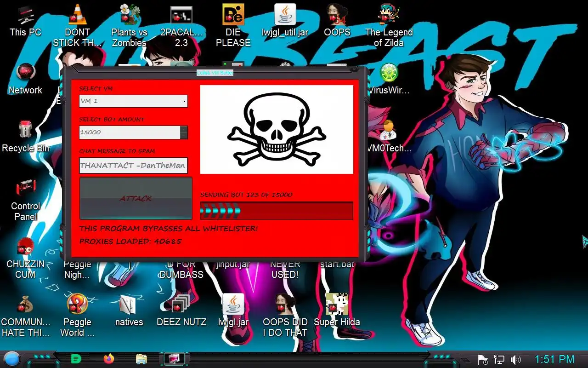
Task: Select the CHUZZIN desktop shortcut
Action: [26, 258]
